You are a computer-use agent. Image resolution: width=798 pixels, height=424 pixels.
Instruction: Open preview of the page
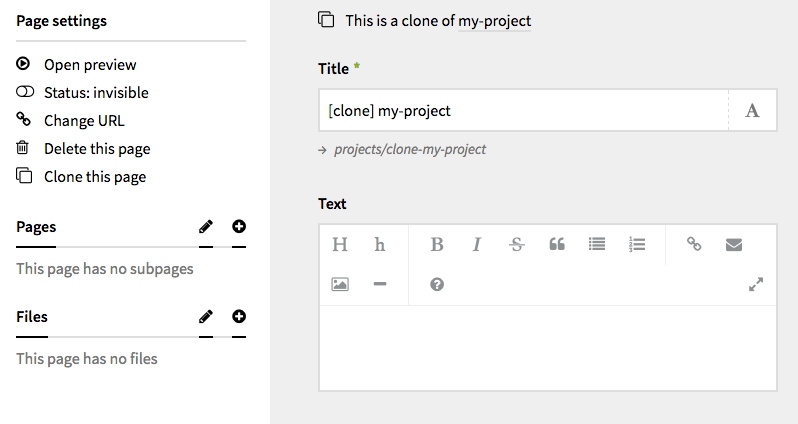click(x=90, y=64)
